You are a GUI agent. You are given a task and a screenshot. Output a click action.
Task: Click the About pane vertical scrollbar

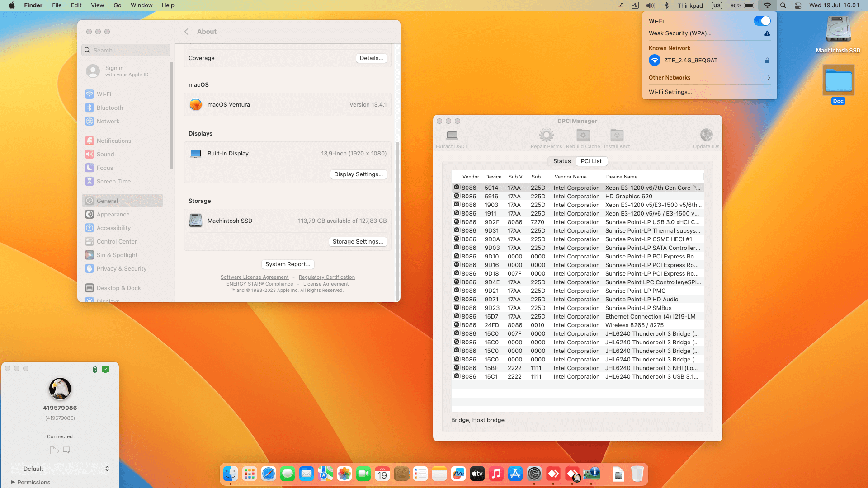[397, 221]
